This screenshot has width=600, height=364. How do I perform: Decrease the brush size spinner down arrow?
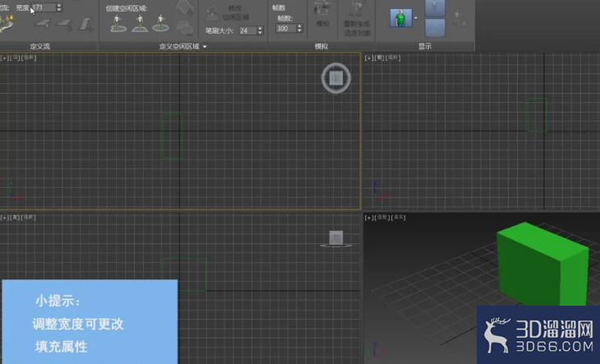pos(261,33)
